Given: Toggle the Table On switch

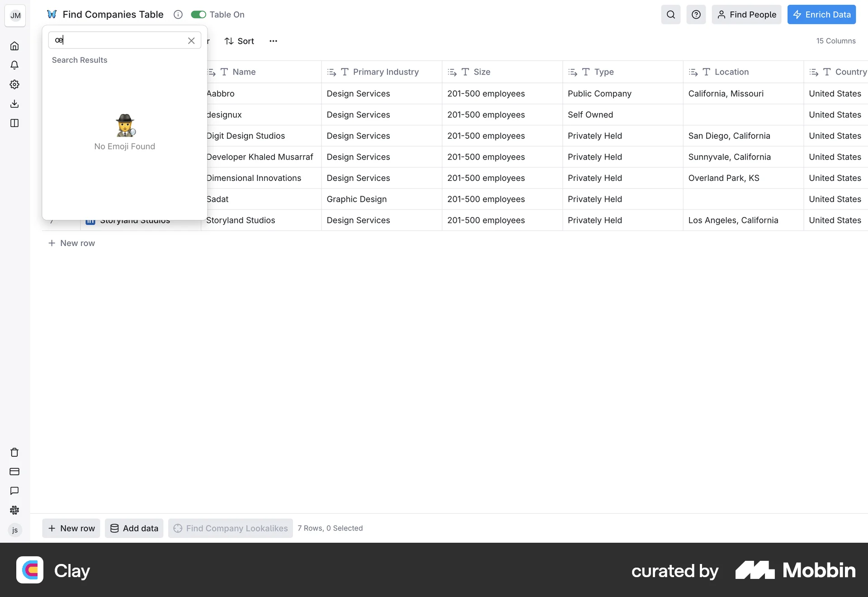Looking at the screenshot, I should (198, 14).
